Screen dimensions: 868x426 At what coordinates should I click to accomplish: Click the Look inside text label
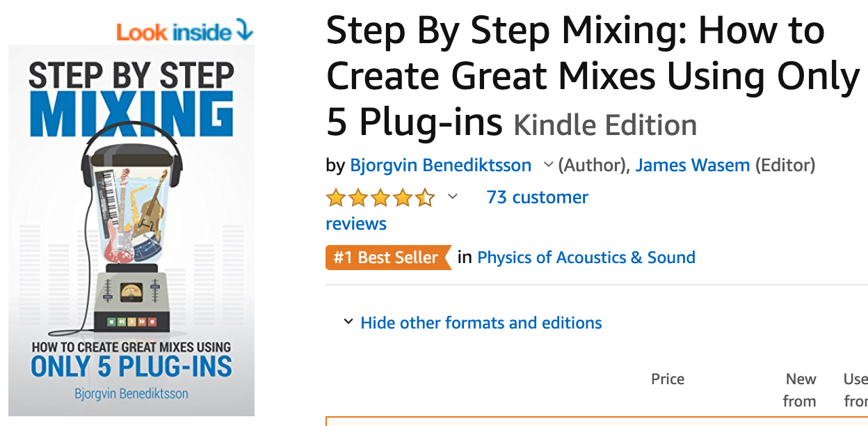(x=174, y=32)
